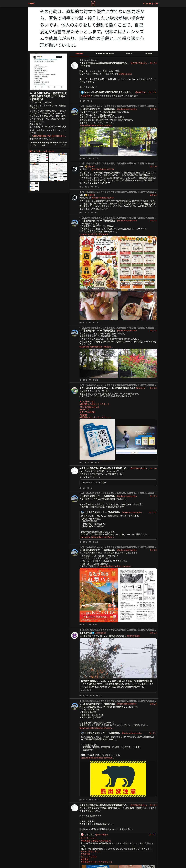Screen dimensions: 186x868
Task: Click the heart icon under the pinned tweet
Action: pos(92,101)
